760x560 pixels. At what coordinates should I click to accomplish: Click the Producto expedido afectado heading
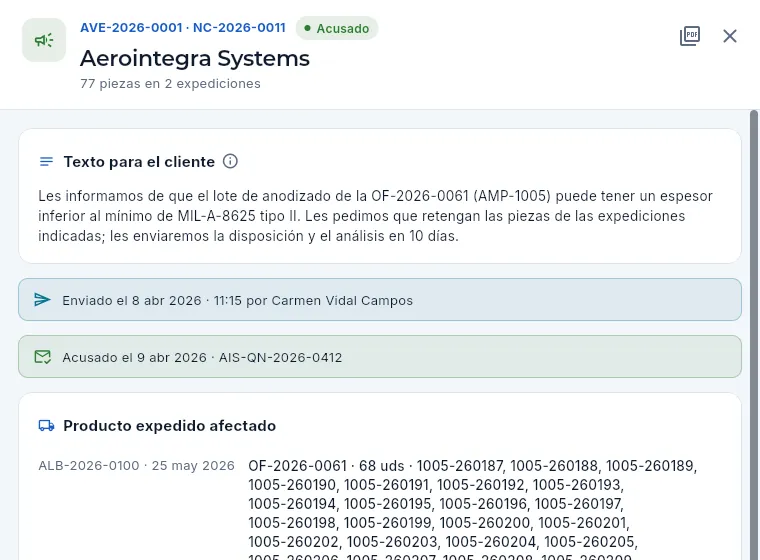170,426
